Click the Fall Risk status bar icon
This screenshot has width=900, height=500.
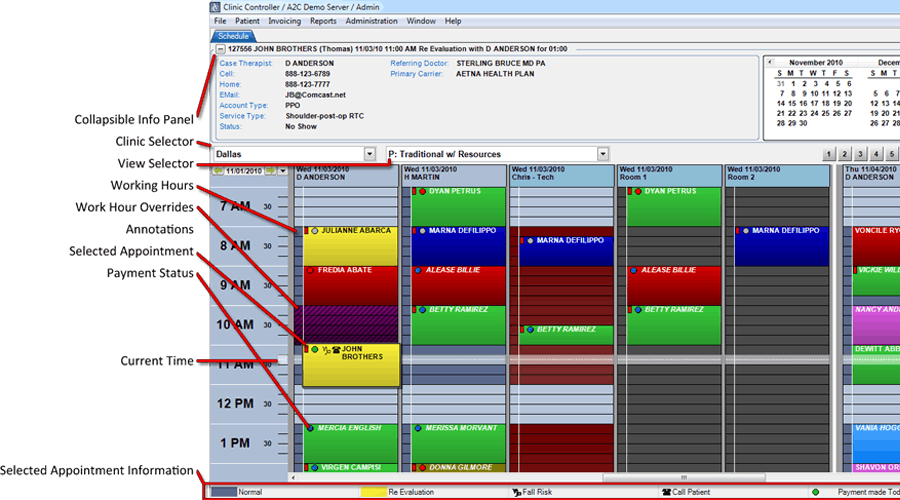click(516, 492)
